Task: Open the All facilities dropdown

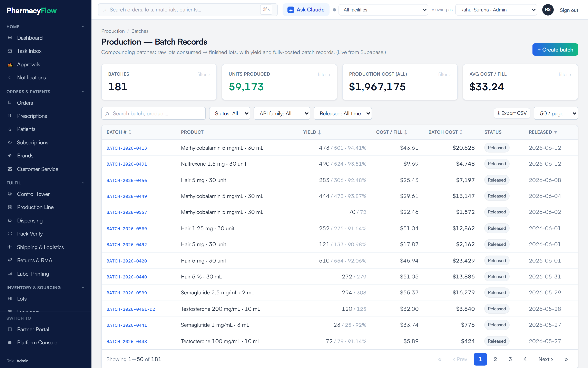Action: pos(383,10)
